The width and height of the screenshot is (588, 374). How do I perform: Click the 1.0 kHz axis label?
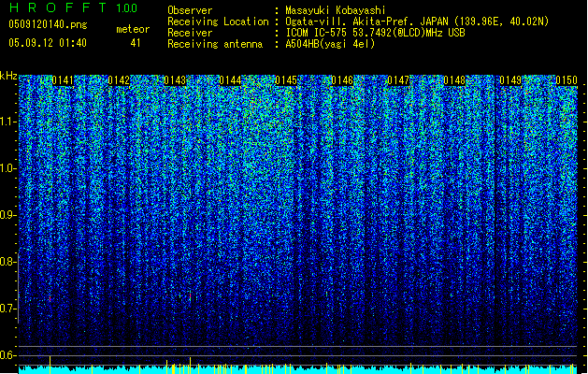8,168
